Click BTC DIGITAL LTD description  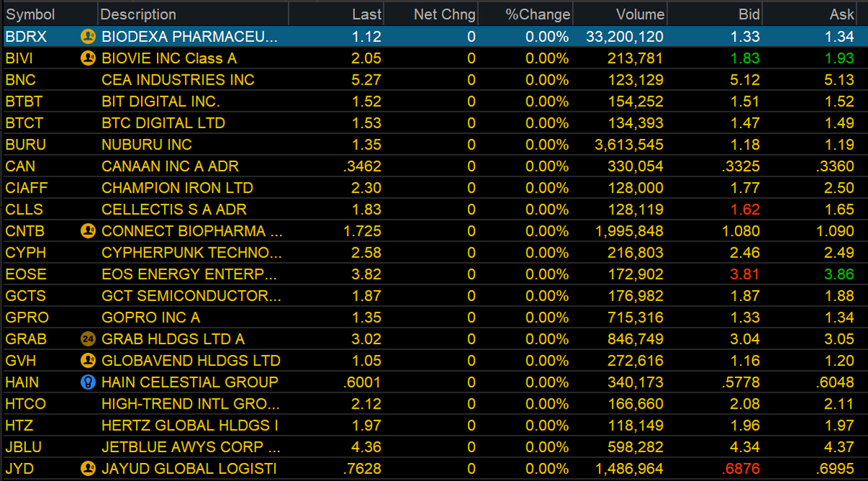[163, 123]
